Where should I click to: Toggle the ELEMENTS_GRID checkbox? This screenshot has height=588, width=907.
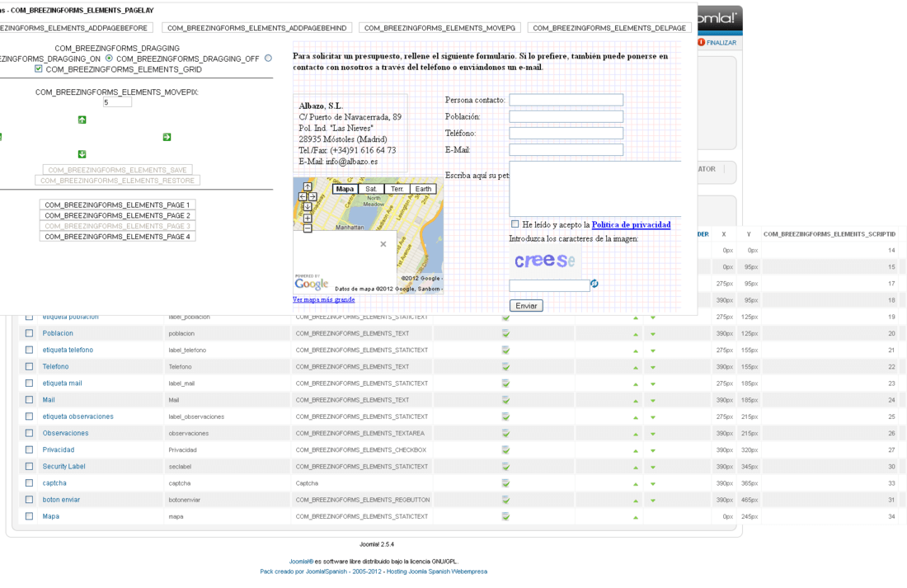pyautogui.click(x=38, y=69)
